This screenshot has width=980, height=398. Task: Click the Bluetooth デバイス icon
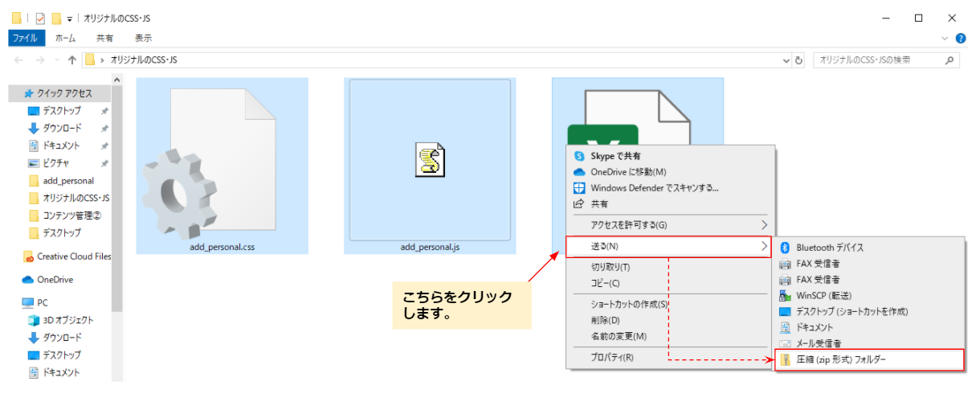coord(786,248)
